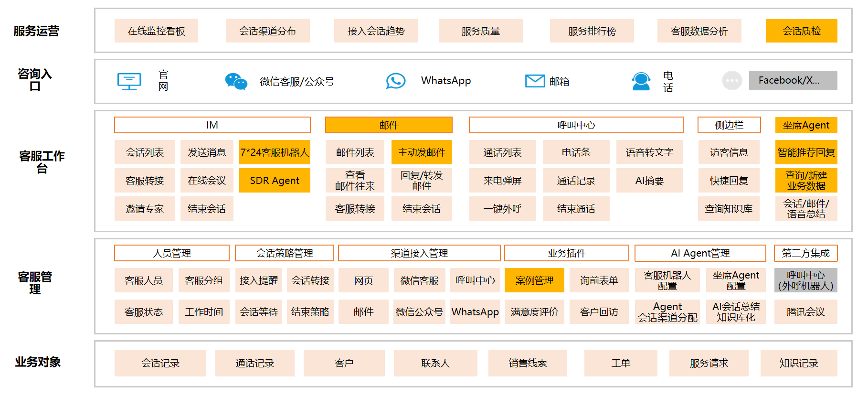The width and height of the screenshot is (868, 397).
Task: Click 回复/转发邮件 box
Action: point(422,181)
